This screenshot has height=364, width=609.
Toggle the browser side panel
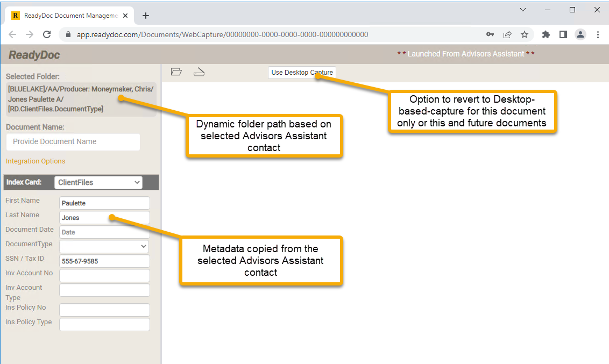point(563,34)
